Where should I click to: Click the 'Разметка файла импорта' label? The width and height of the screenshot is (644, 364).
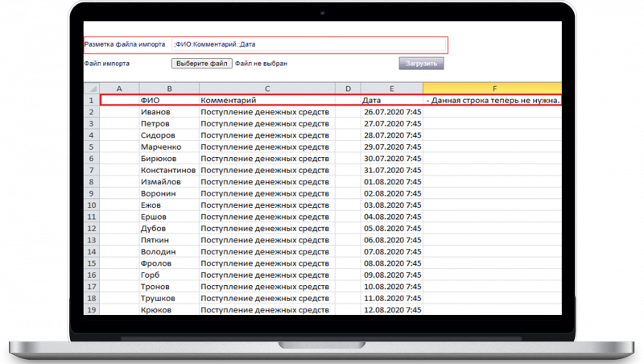[x=125, y=44]
